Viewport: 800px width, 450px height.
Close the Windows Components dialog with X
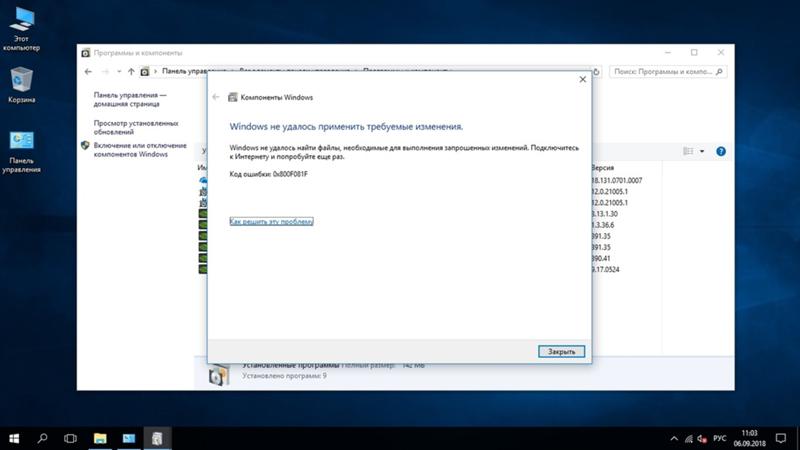(x=583, y=79)
